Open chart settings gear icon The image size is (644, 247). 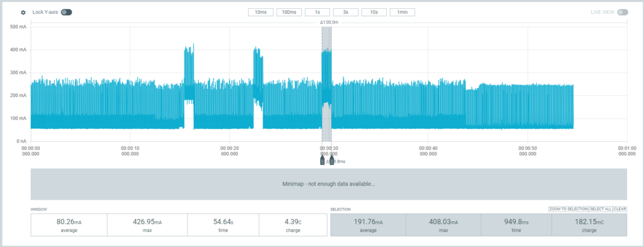[23, 13]
